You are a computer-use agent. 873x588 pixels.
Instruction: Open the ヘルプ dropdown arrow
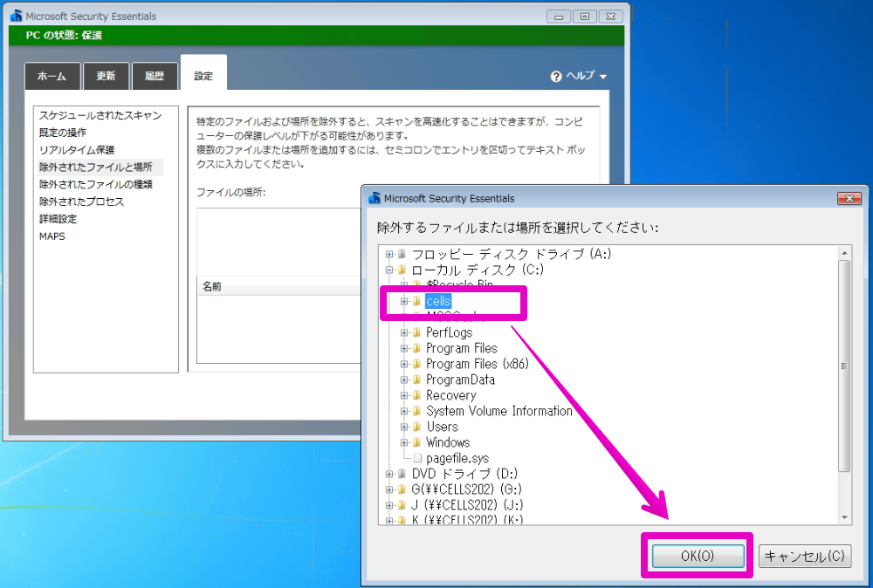pos(603,77)
